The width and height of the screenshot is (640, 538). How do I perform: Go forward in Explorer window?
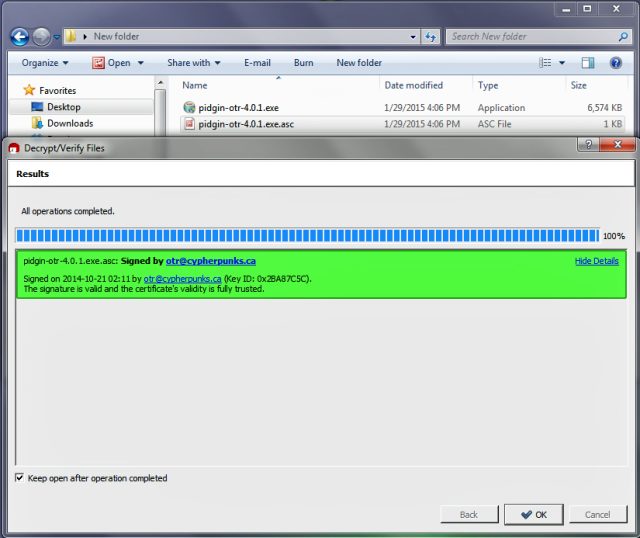[x=41, y=37]
